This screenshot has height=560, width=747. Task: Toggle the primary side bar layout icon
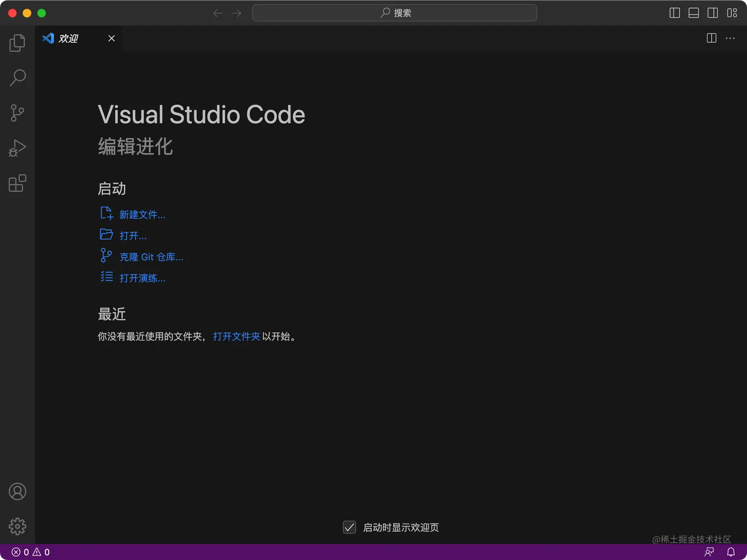[x=674, y=13]
